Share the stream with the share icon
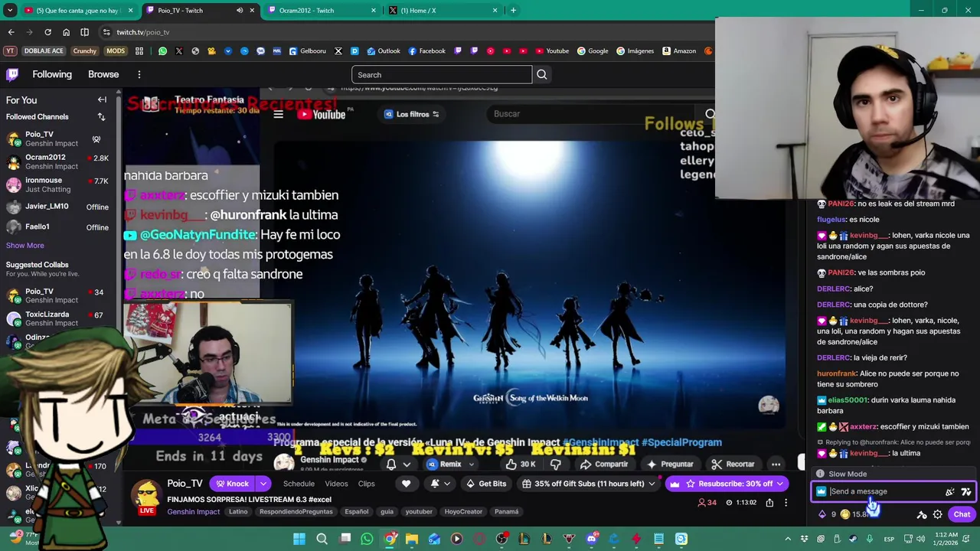The height and width of the screenshot is (551, 980). pos(769,502)
